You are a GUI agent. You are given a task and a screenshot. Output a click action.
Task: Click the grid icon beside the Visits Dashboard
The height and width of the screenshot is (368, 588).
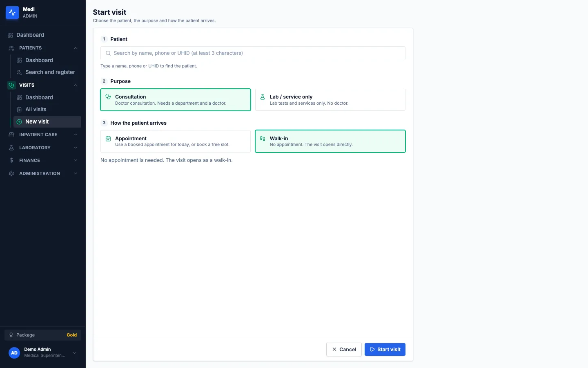pyautogui.click(x=19, y=97)
